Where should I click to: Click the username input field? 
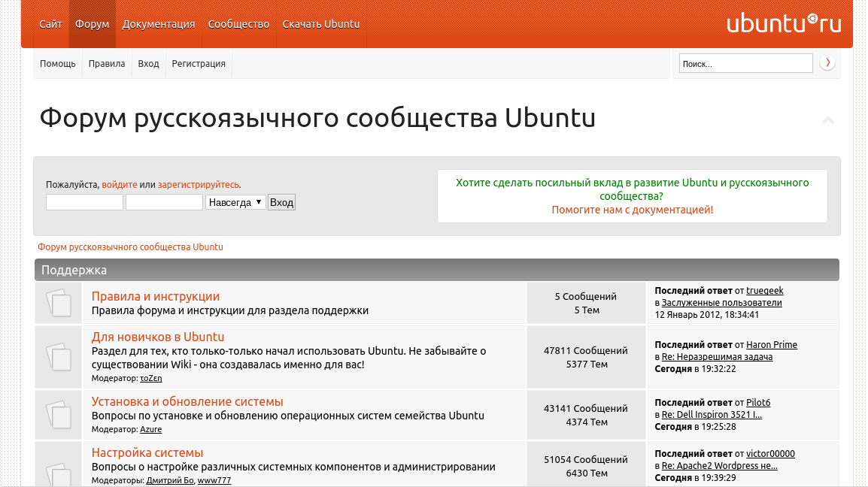pyautogui.click(x=84, y=203)
